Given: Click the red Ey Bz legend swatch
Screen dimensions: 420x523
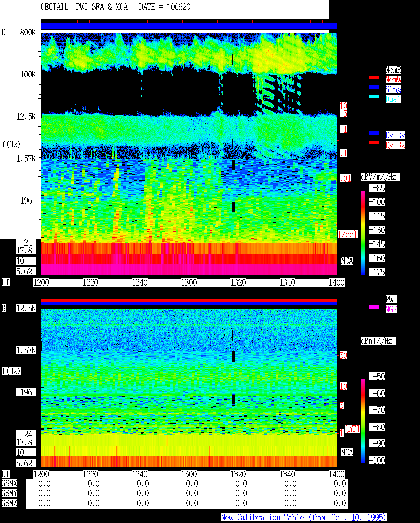Looking at the screenshot, I should pyautogui.click(x=374, y=143).
